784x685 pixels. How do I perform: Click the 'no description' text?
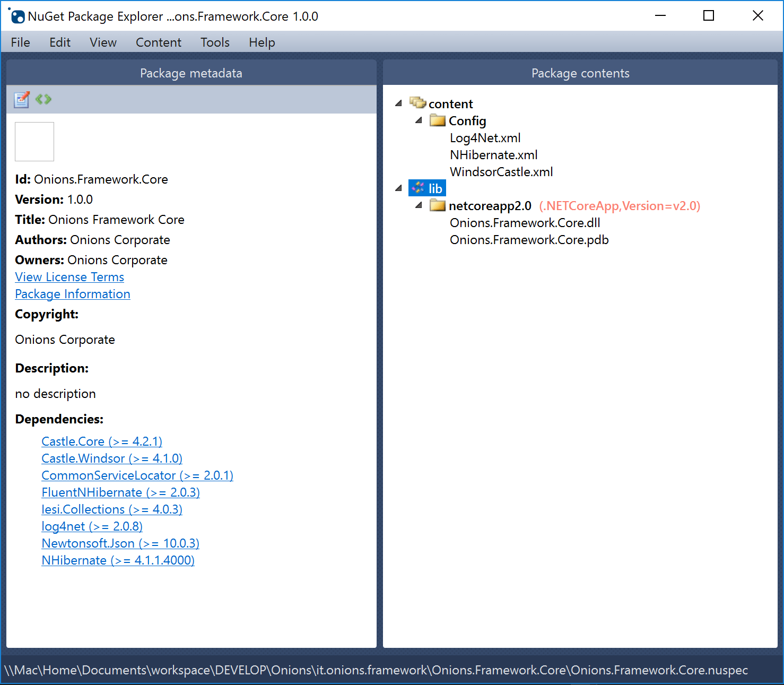56,394
